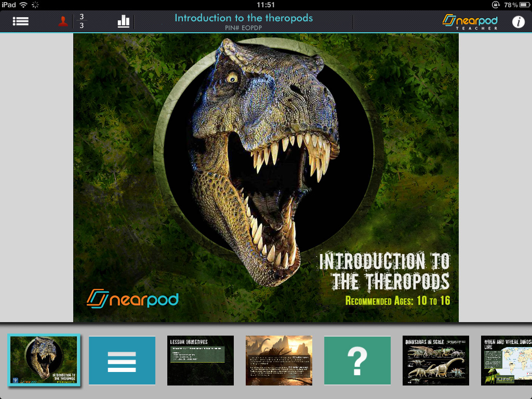Image resolution: width=532 pixels, height=399 pixels.
Task: Tap the PIN# EOPDP text
Action: pyautogui.click(x=244, y=28)
